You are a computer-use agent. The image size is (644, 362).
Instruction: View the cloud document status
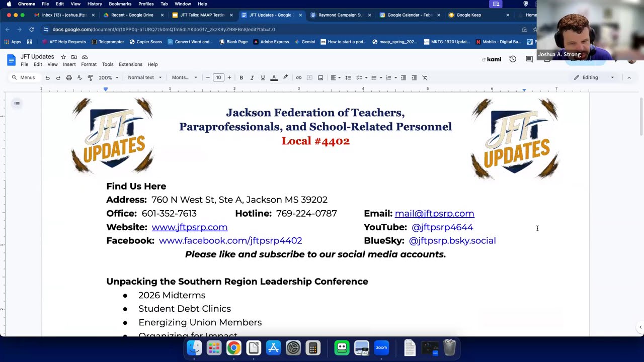[85, 57]
